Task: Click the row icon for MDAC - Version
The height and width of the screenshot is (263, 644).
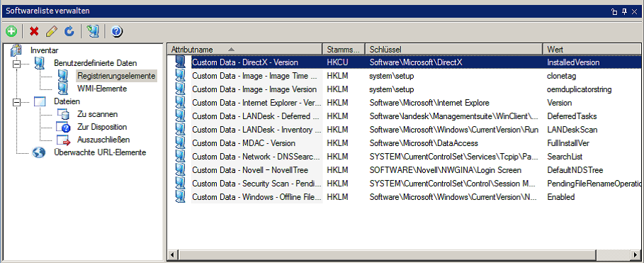Action: coord(180,143)
